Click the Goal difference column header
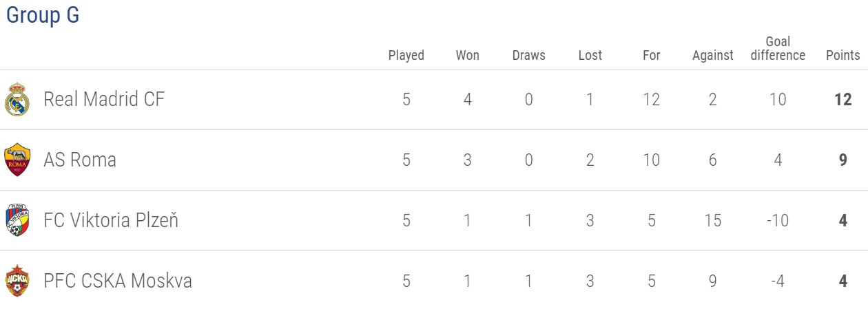Image resolution: width=868 pixels, height=311 pixels. point(778,48)
